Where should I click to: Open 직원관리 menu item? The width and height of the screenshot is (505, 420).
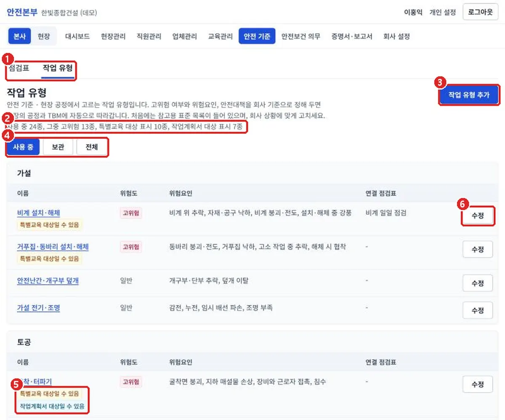coord(149,36)
